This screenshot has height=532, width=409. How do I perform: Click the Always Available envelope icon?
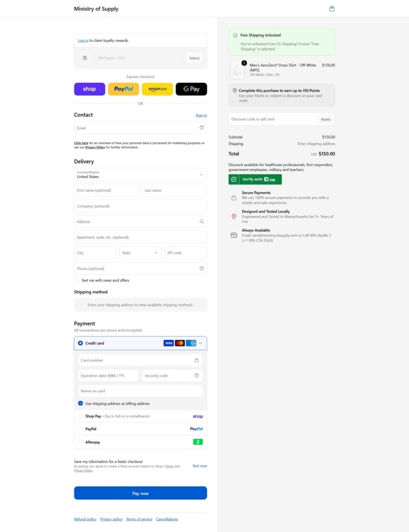(234, 235)
